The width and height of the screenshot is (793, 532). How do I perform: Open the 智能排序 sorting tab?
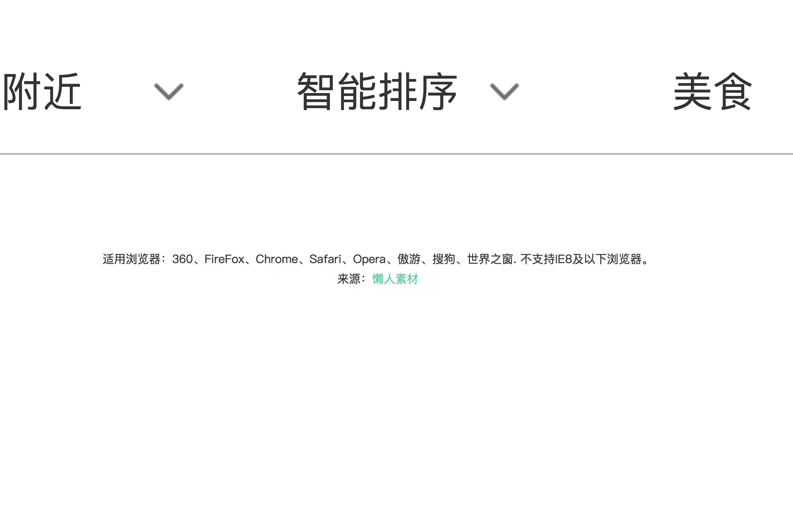(x=377, y=91)
